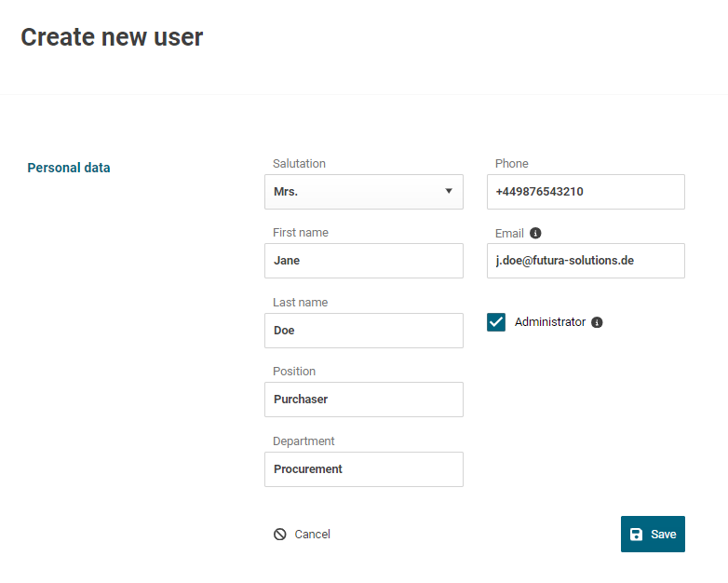Click the Email field with j.doe address
This screenshot has height=583, width=728.
pyautogui.click(x=586, y=261)
